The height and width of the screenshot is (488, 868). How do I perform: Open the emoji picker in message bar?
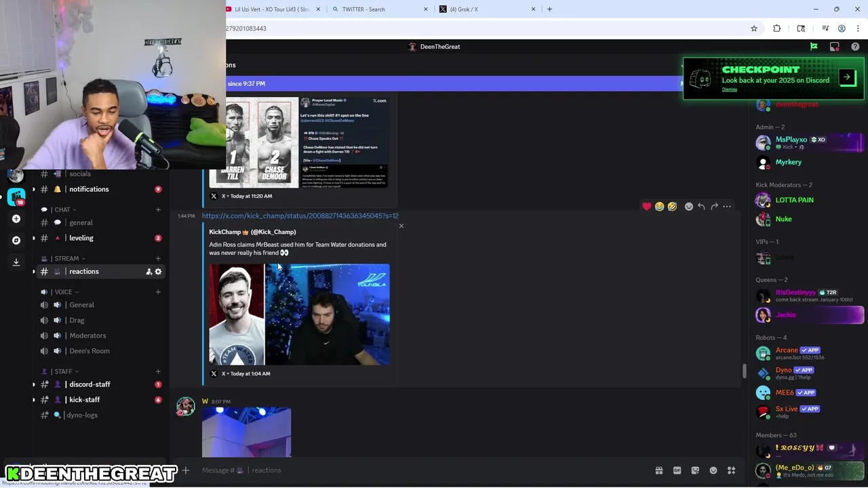(713, 470)
